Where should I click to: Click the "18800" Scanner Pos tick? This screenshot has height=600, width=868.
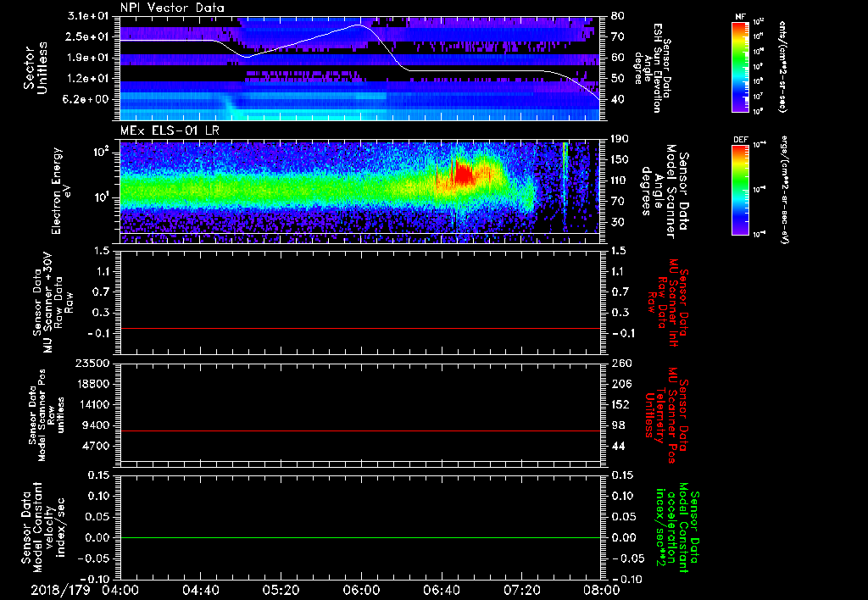[93, 384]
